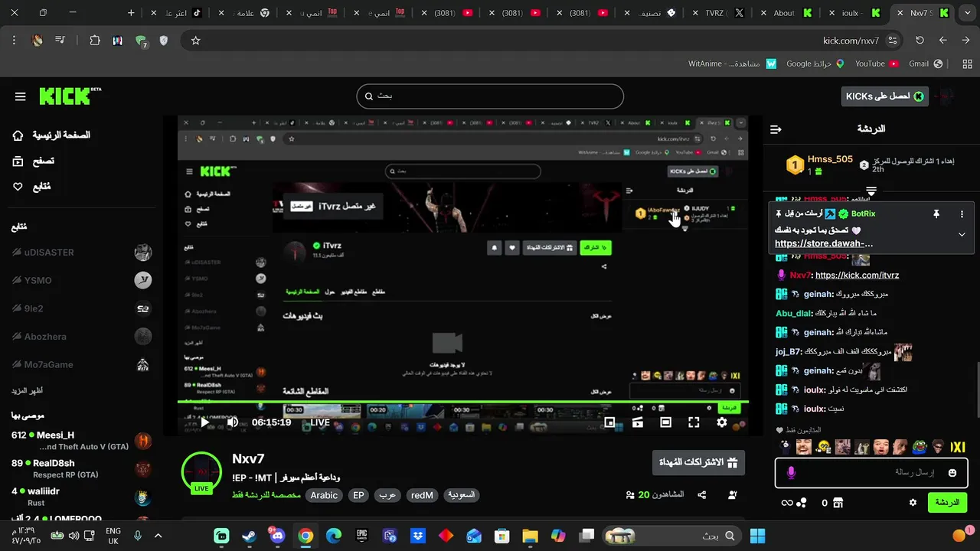The height and width of the screenshot is (551, 980).
Task: Send message with الدردشة button
Action: pos(947,503)
